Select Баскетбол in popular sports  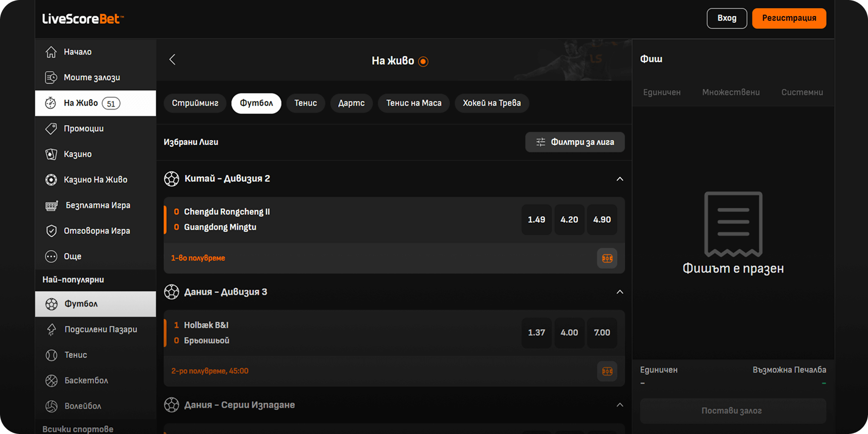tap(86, 381)
